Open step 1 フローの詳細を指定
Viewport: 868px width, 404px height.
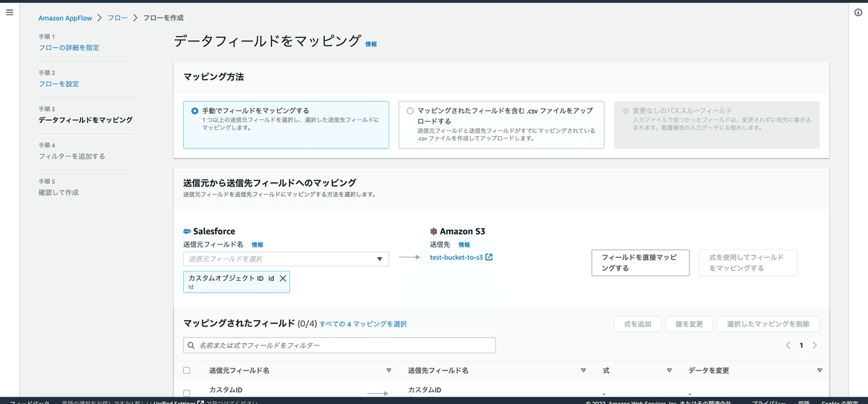click(69, 47)
